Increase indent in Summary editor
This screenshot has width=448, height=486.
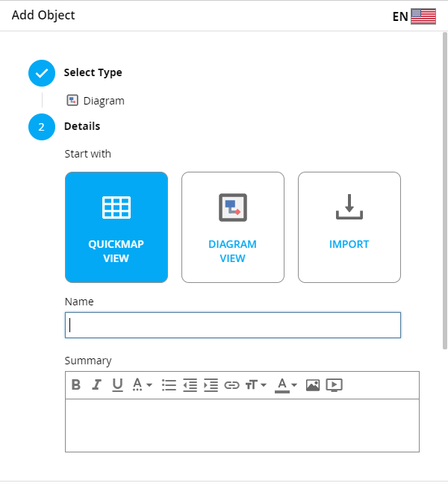[x=211, y=385]
